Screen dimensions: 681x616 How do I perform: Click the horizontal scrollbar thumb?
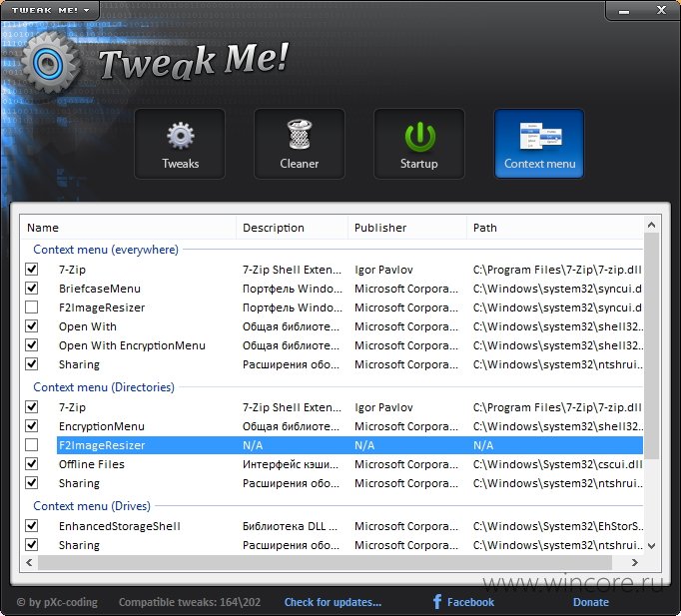click(325, 563)
